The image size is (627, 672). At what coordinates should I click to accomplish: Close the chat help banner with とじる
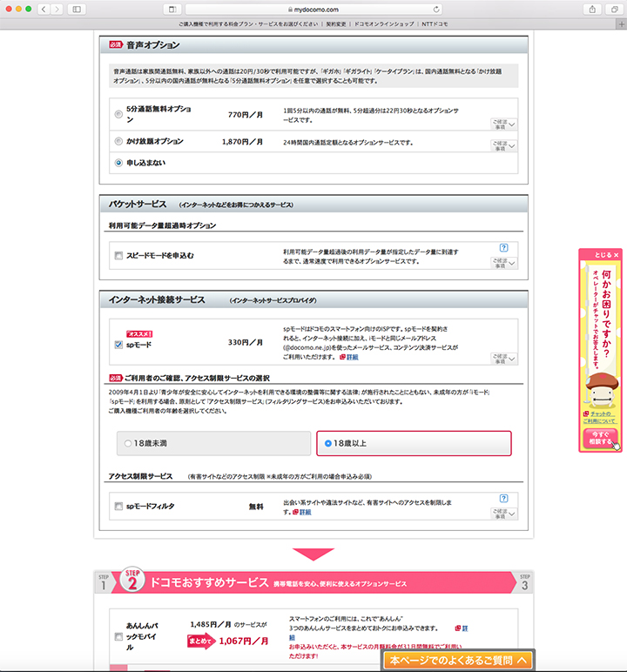[x=606, y=254]
